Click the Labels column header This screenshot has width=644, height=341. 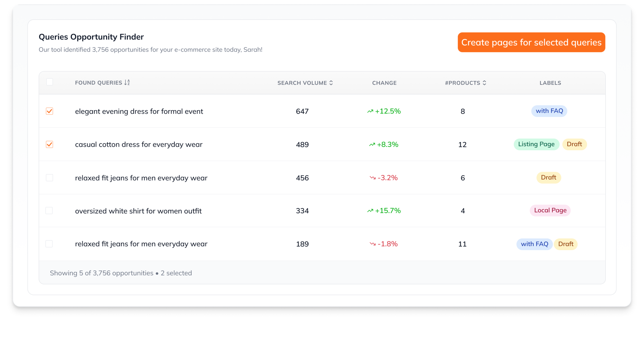point(550,83)
